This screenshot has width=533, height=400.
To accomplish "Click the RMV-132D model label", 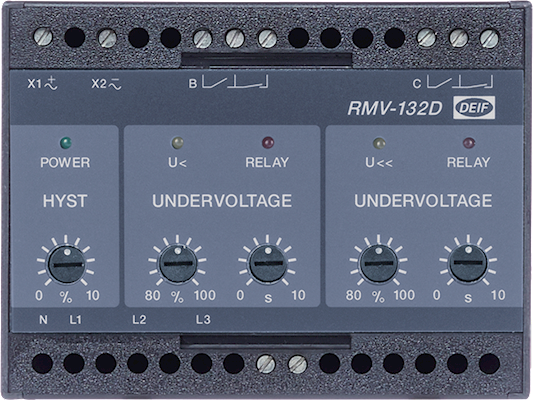I will 395,108.
